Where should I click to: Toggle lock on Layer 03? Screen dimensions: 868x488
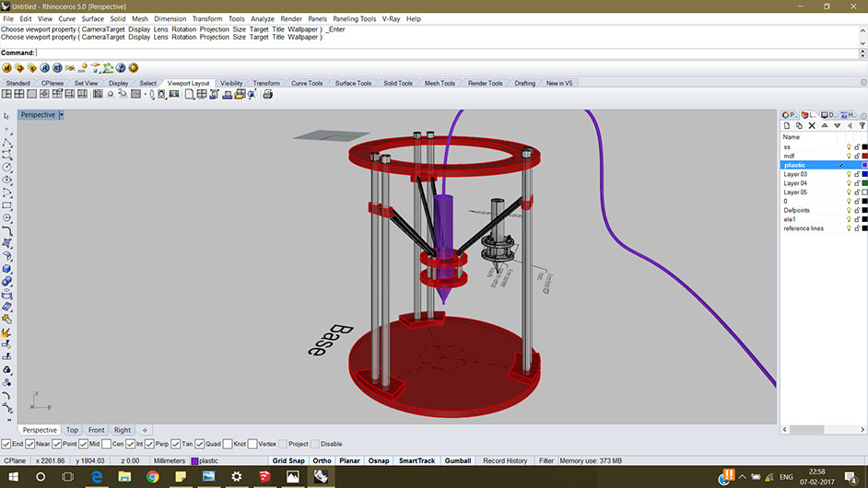[x=857, y=174]
